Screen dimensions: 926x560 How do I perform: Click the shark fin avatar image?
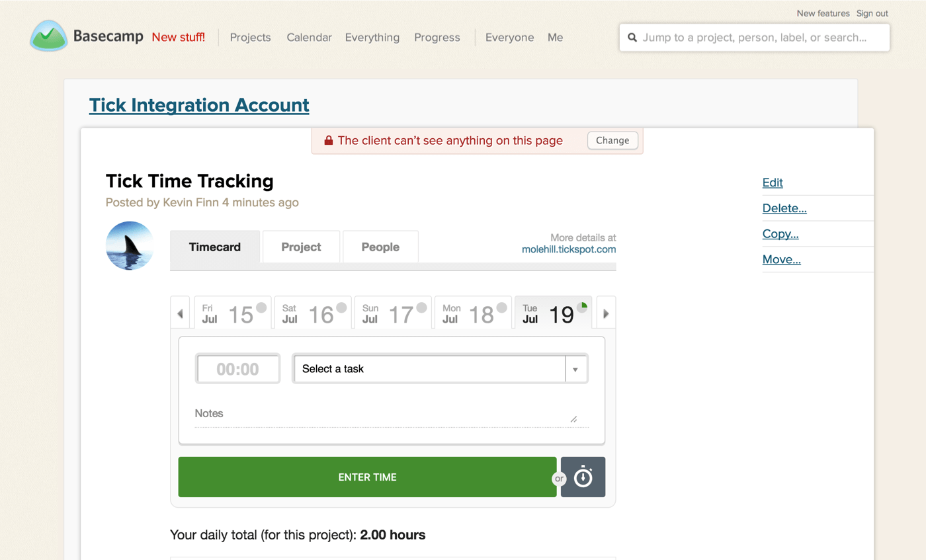click(130, 245)
